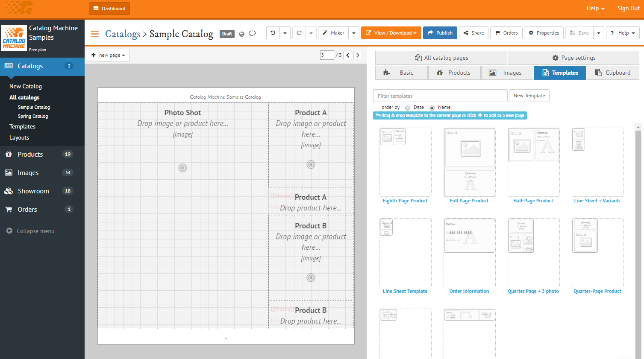Image resolution: width=644 pixels, height=359 pixels.
Task: Open New Catalog in sidebar
Action: tap(26, 86)
